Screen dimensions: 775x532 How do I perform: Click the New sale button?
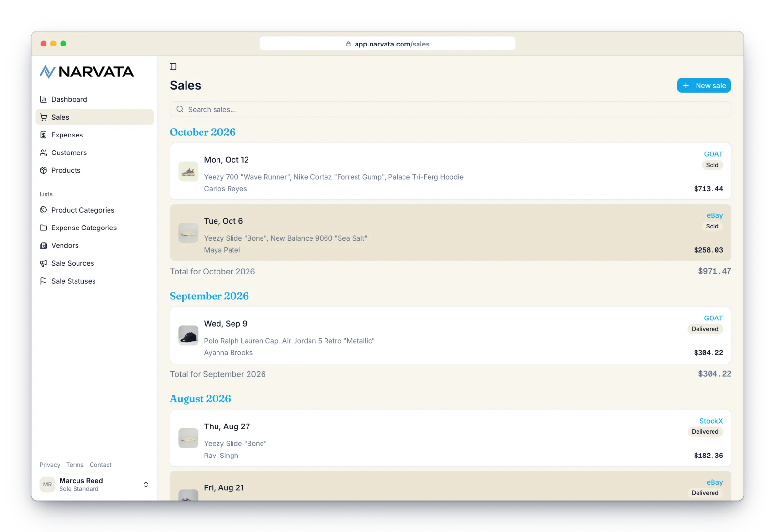coord(704,86)
